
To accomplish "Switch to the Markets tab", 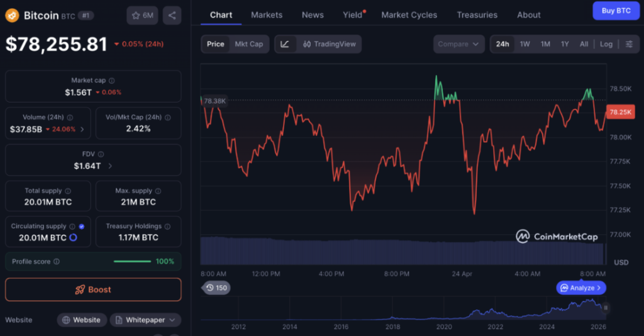I will (x=267, y=14).
